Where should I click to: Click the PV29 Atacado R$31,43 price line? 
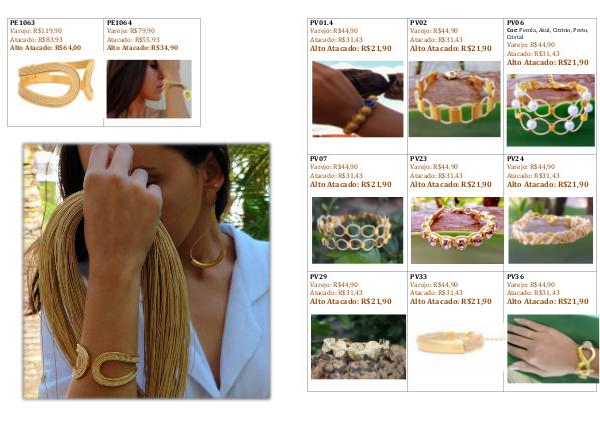point(336,293)
